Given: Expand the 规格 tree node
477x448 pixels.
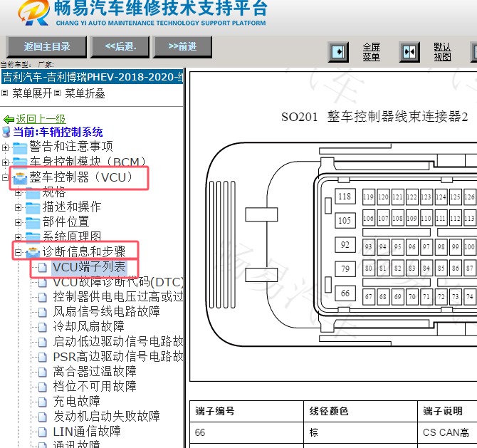Looking at the screenshot, I should pyautogui.click(x=18, y=192).
